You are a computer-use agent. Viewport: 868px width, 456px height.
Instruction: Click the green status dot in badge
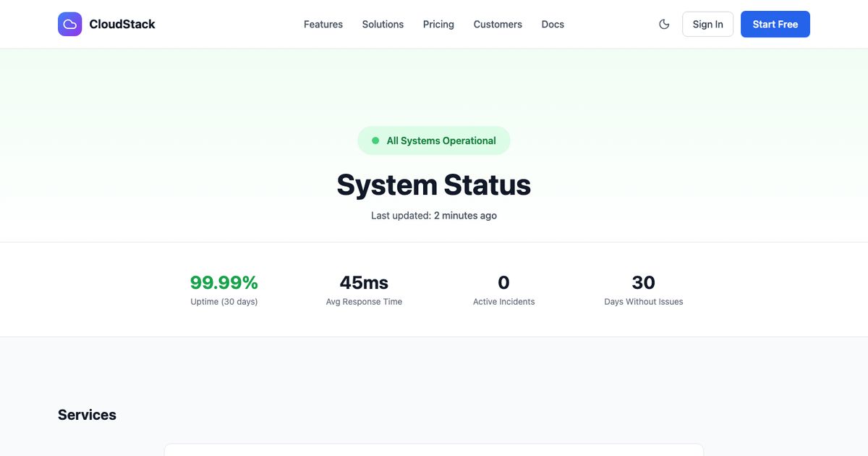click(x=375, y=140)
